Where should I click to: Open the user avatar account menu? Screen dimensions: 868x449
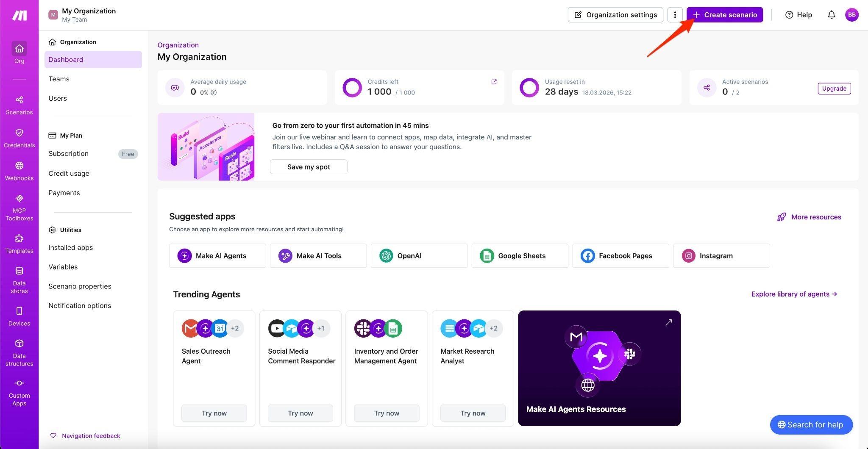851,15
